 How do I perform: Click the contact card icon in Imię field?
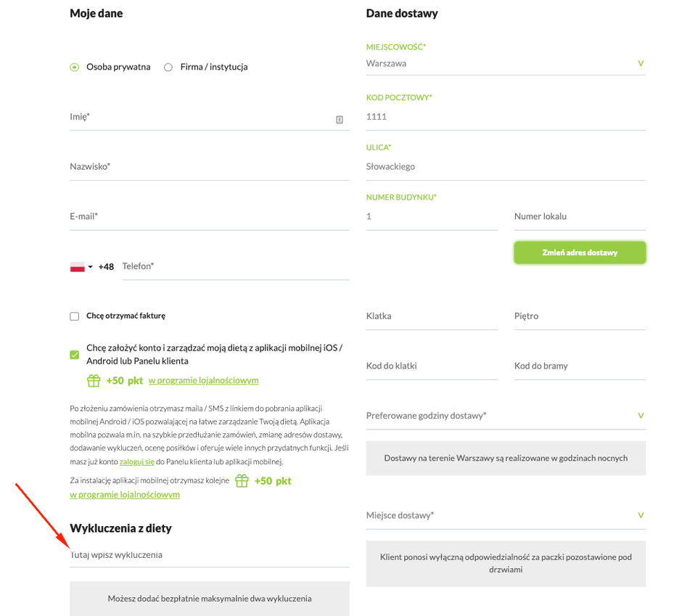[x=339, y=120]
